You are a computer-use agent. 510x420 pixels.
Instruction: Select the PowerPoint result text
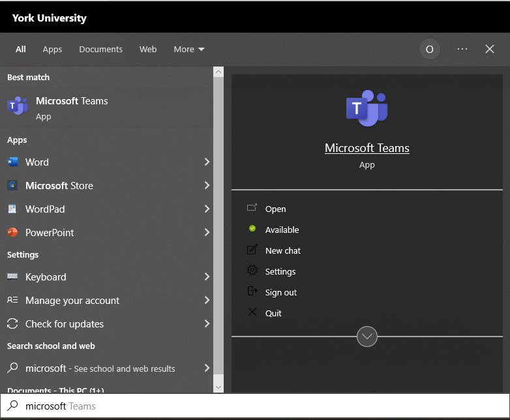pos(50,232)
